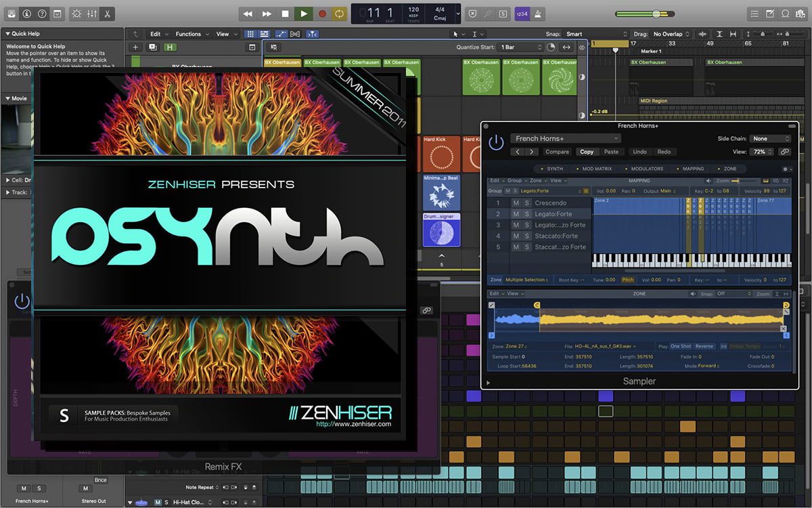Toggle the Metronome click icon
This screenshot has height=508, width=812.
[537, 14]
